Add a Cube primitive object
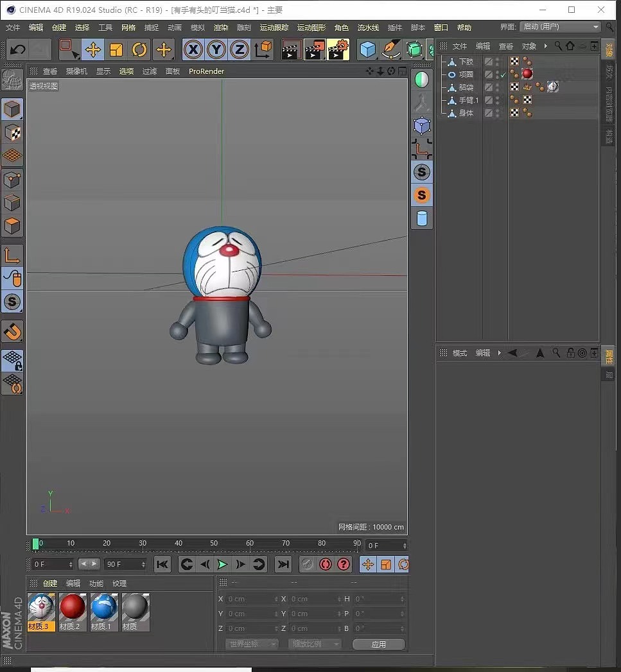This screenshot has width=621, height=672. 367,49
